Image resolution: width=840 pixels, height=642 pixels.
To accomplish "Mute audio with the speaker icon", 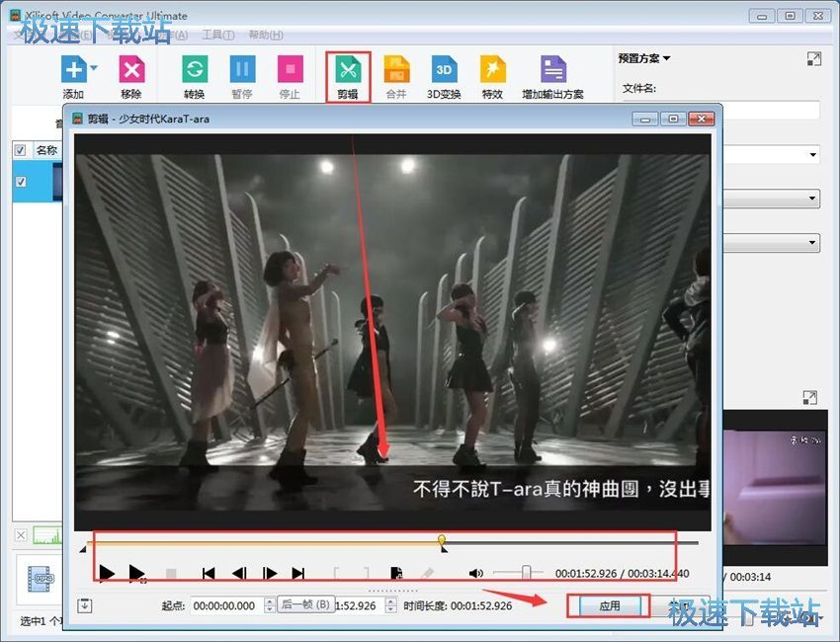I will click(475, 574).
